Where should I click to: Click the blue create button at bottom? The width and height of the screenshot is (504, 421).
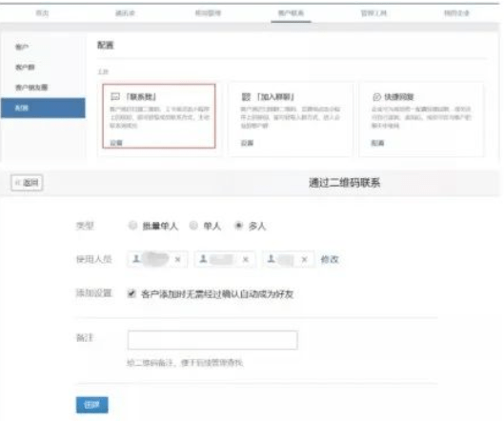[91, 405]
